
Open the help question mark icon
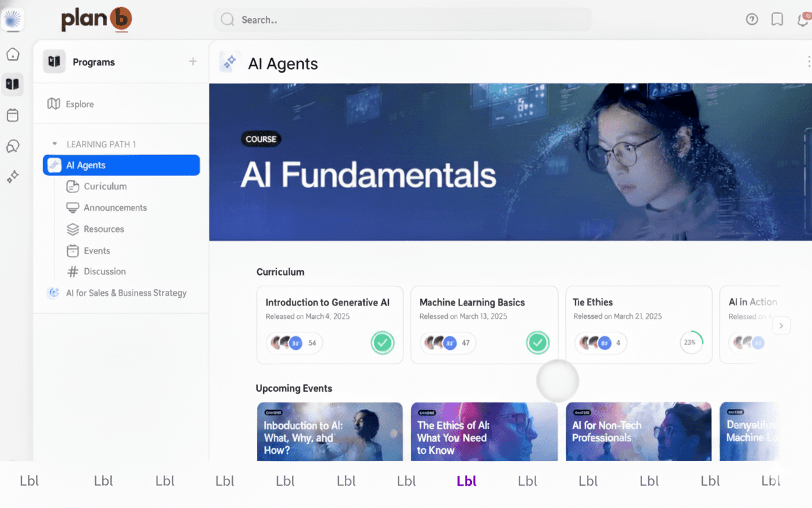pos(752,20)
